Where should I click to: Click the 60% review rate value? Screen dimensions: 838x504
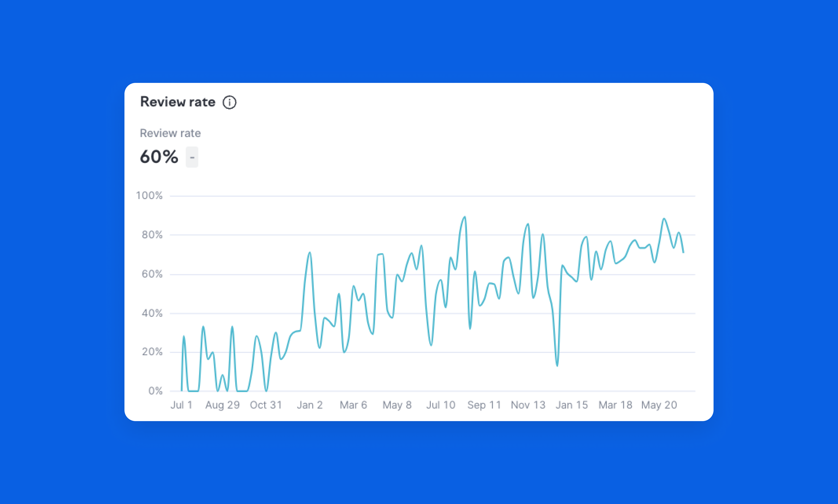[159, 157]
